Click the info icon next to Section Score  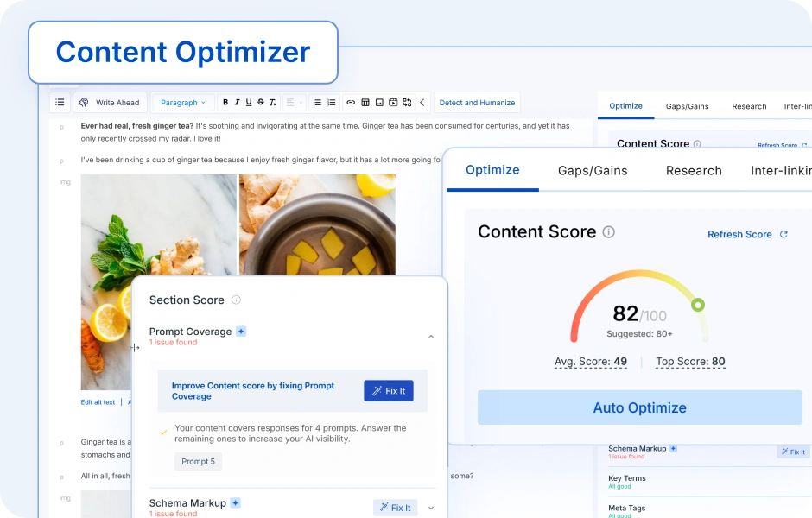[236, 300]
